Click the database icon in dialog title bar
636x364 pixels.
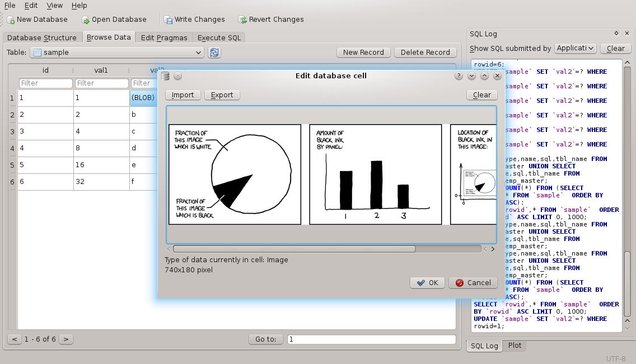[165, 76]
